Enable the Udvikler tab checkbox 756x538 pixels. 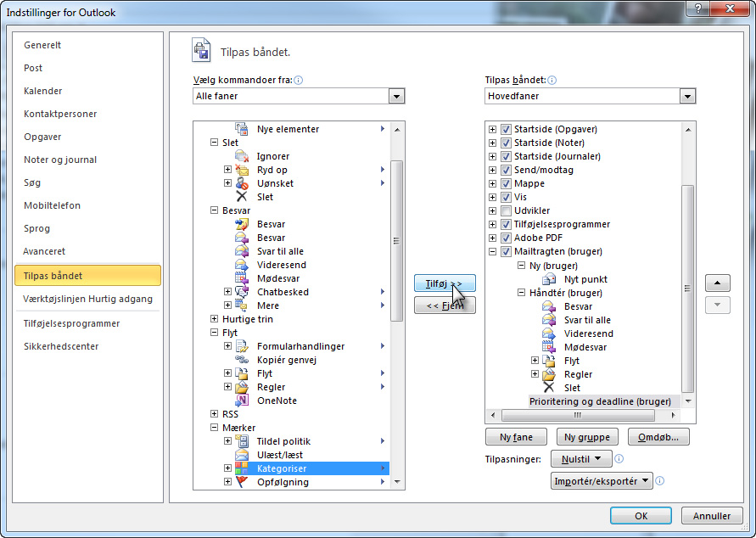click(x=506, y=210)
